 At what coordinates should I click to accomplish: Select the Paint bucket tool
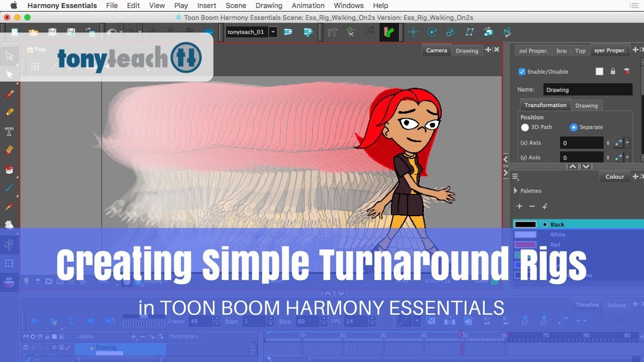point(9,169)
